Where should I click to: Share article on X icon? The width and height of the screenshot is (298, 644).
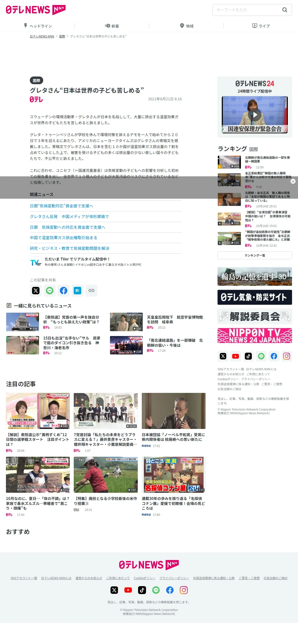[36, 291]
